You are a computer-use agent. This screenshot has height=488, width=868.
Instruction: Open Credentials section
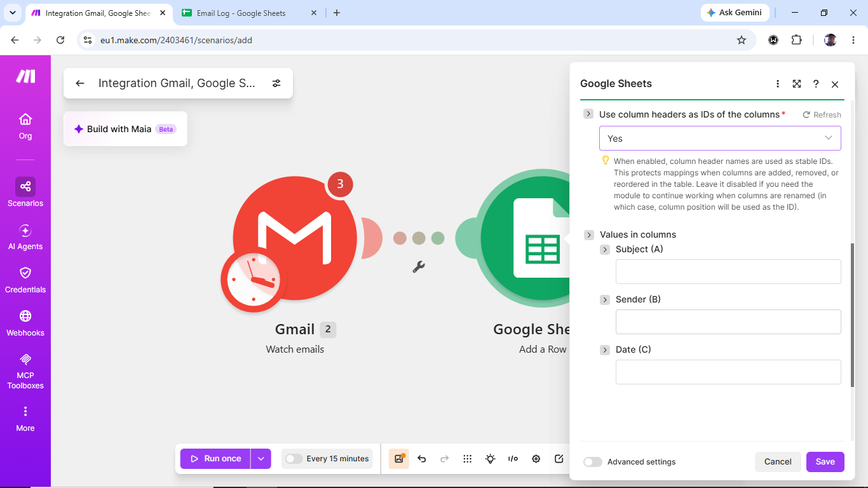(25, 280)
